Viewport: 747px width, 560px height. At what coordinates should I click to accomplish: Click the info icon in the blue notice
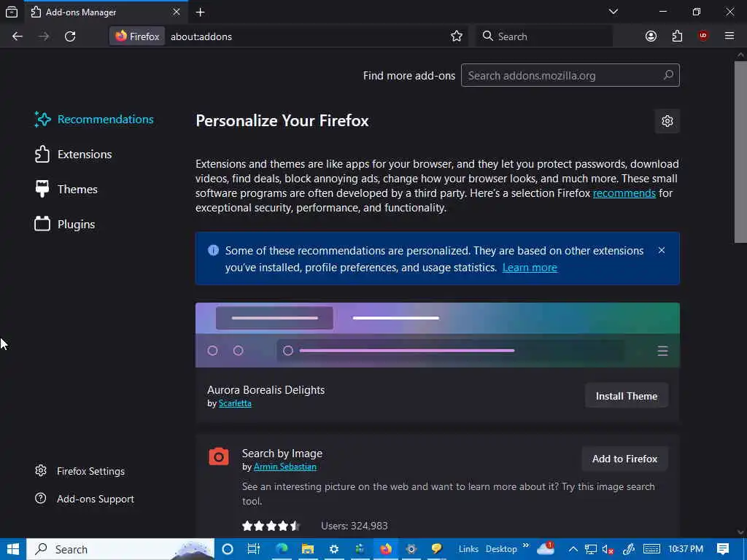[x=214, y=251]
